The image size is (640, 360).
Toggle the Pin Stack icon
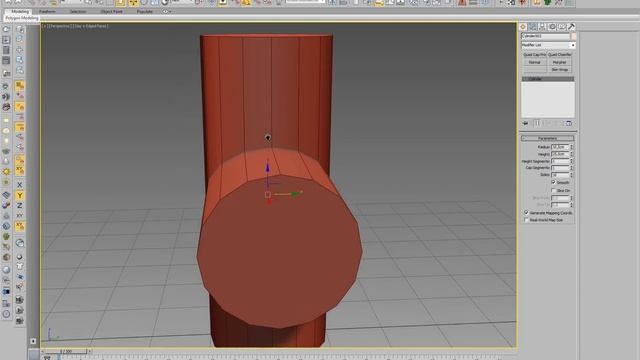coord(526,123)
